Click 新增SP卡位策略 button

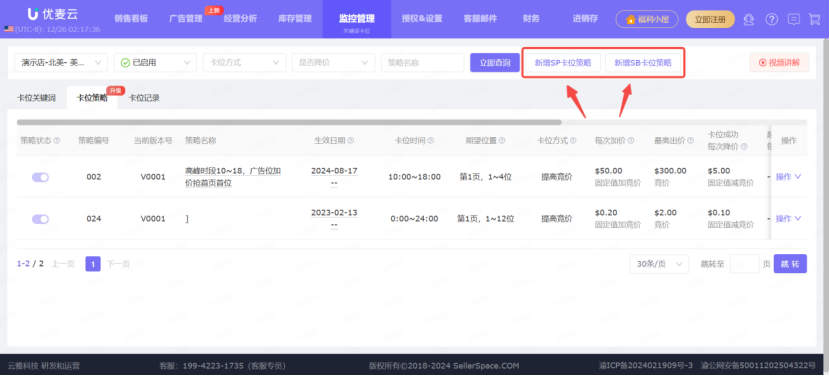pyautogui.click(x=563, y=62)
